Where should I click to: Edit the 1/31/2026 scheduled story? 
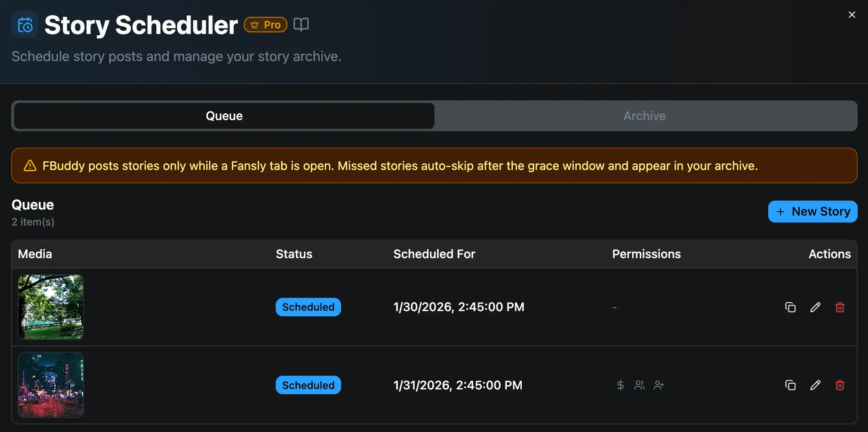[x=815, y=385]
